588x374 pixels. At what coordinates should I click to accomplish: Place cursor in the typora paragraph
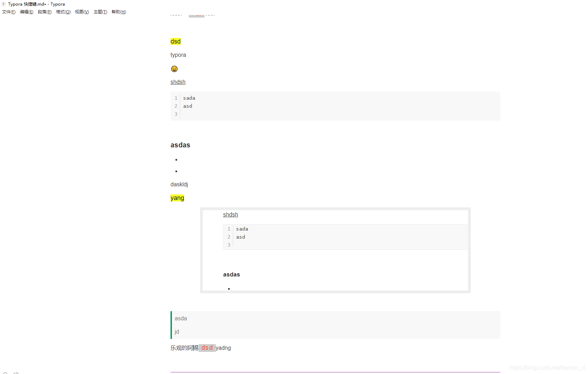pos(178,55)
